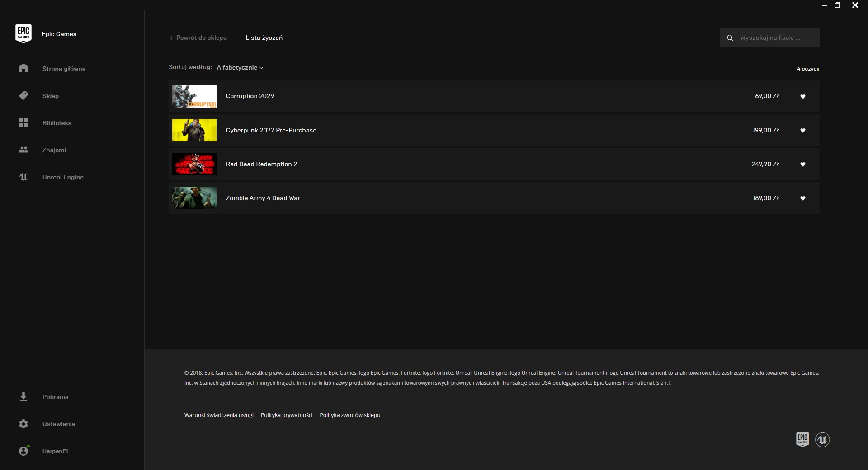Click the Znajomi friends icon
The height and width of the screenshot is (470, 868).
(24, 150)
